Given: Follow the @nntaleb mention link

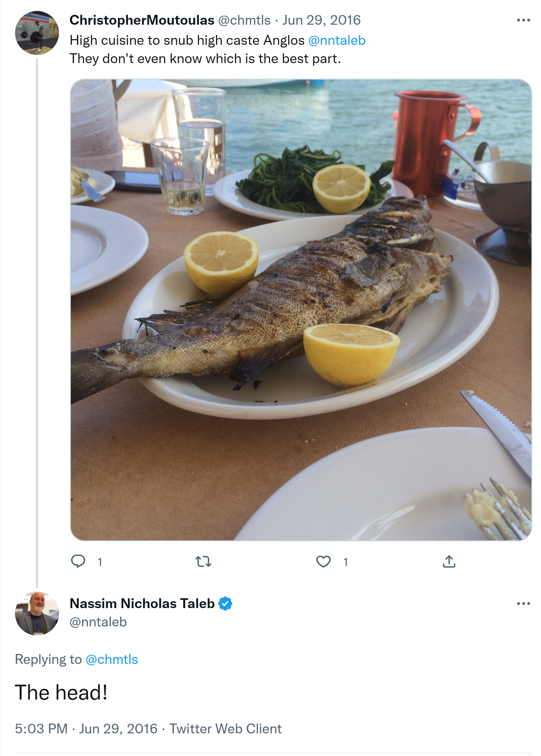Looking at the screenshot, I should (x=337, y=40).
